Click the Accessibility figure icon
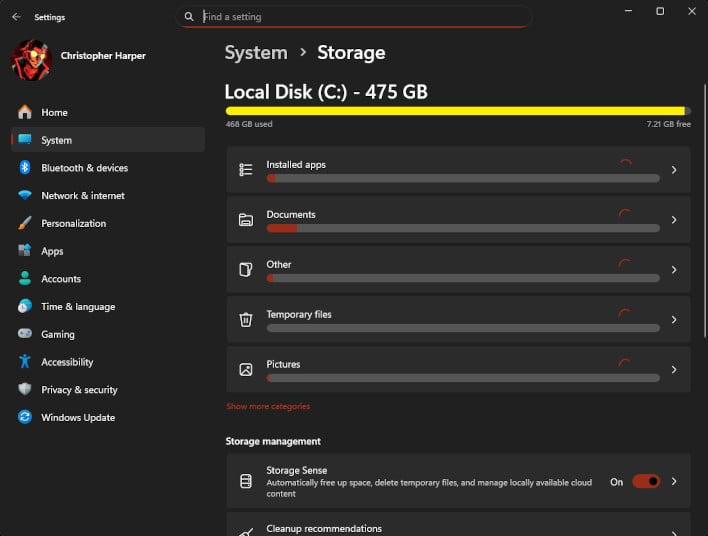The height and width of the screenshot is (536, 708). point(25,362)
